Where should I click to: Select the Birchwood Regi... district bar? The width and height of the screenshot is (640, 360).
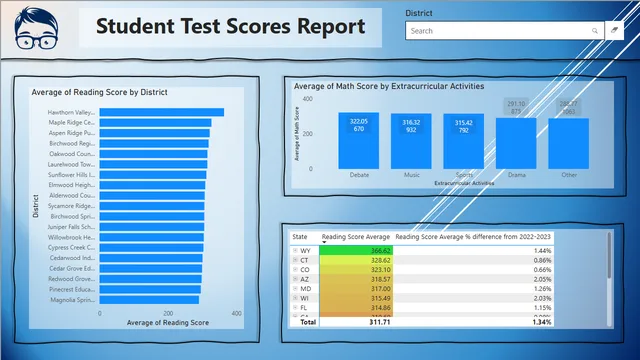point(154,143)
